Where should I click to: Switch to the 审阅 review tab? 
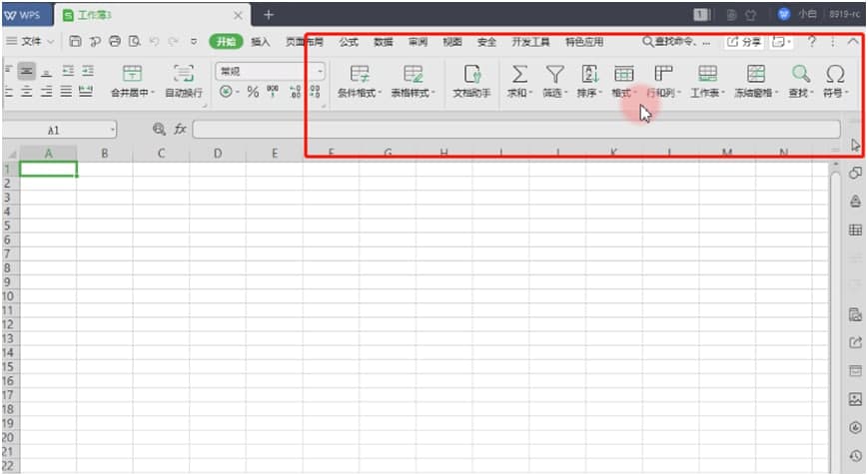(x=418, y=42)
